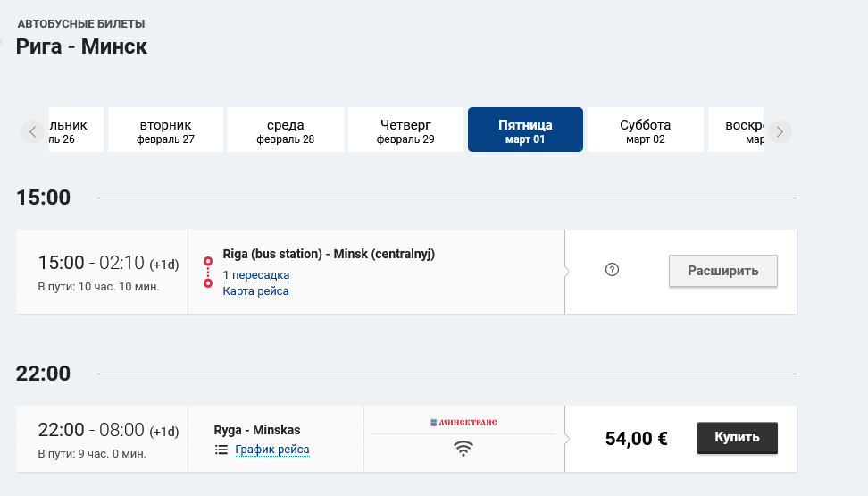Image resolution: width=868 pixels, height=496 pixels.
Task: Expand the 15:00 trip with Расширить
Action: [723, 271]
